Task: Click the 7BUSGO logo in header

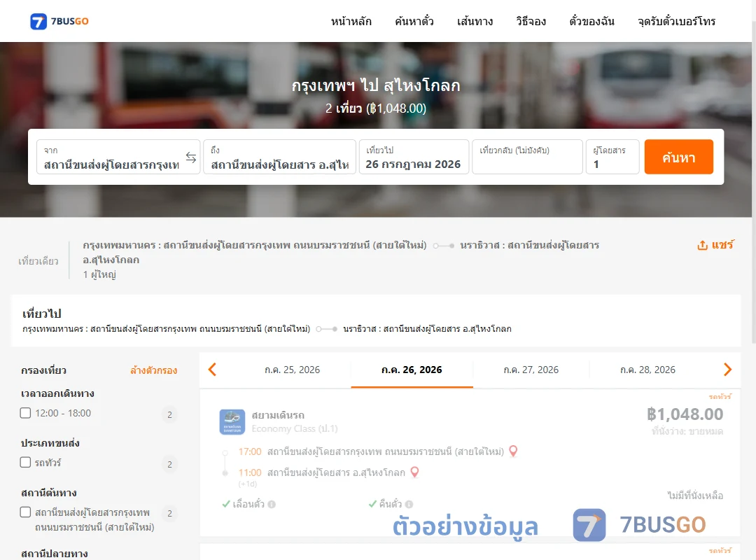Action: [59, 21]
